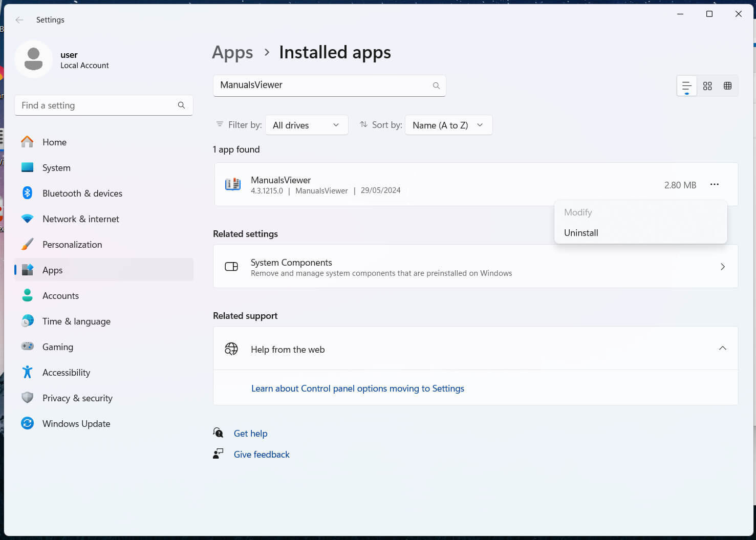Click the Give feedback link
756x540 pixels.
coord(262,455)
